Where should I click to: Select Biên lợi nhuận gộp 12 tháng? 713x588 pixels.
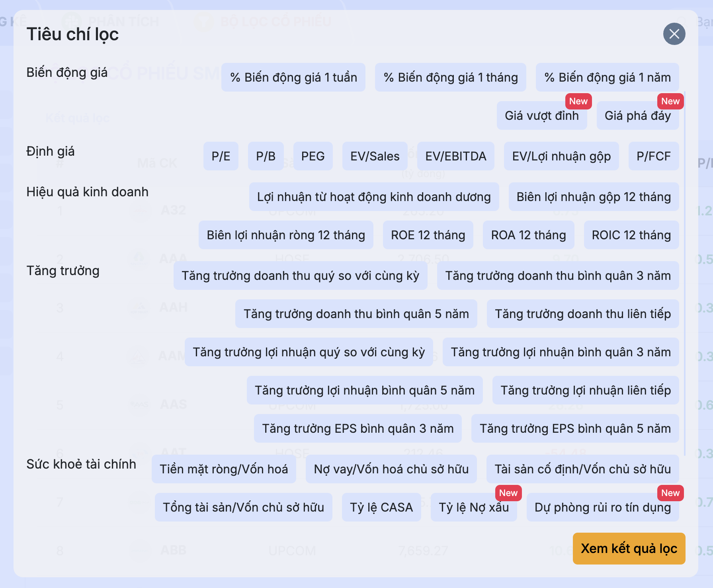click(x=594, y=197)
